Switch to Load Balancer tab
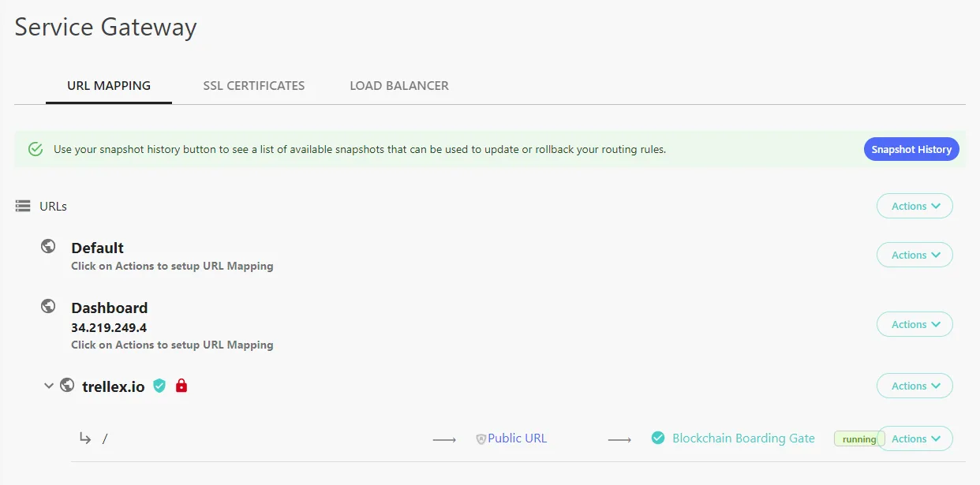This screenshot has height=485, width=980. click(x=399, y=85)
